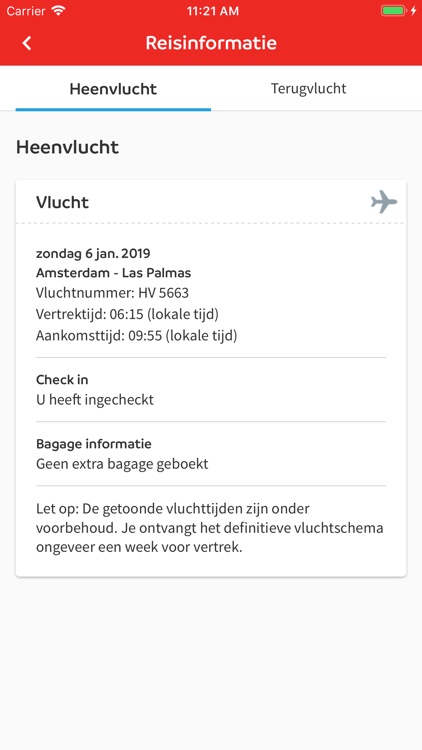Open the Bagage informatie section

pos(94,444)
